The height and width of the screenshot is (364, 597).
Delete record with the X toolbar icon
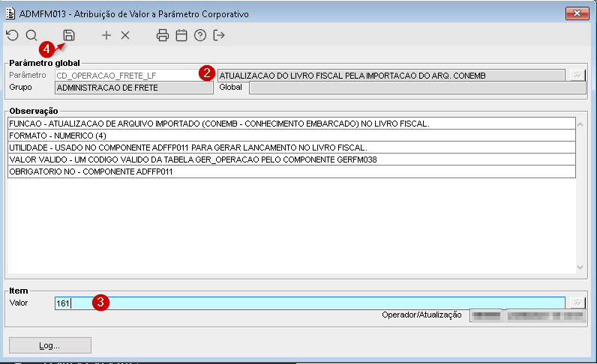(125, 35)
